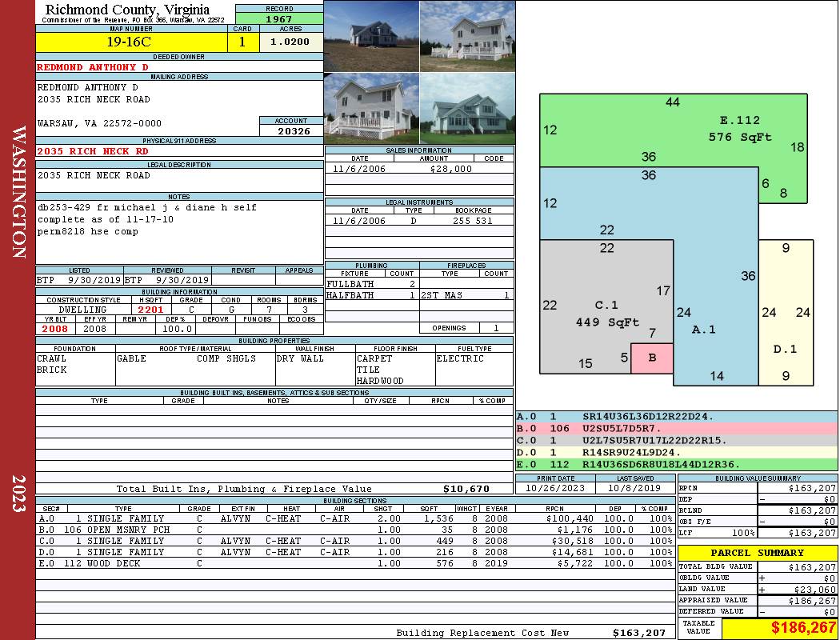Screen dimensions: 840x640
Task: Select the record number 1967 field
Action: (x=279, y=19)
